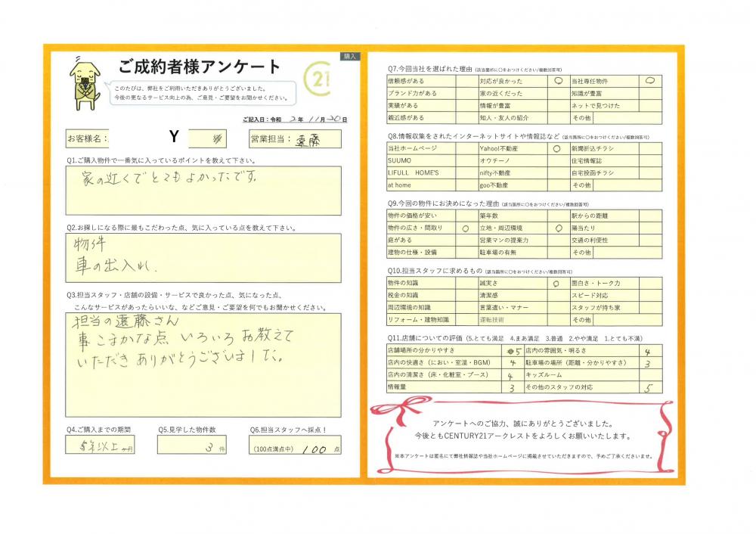The image size is (756, 534).
Task: Click the Q3 staff feedback answer box
Action: (x=203, y=365)
